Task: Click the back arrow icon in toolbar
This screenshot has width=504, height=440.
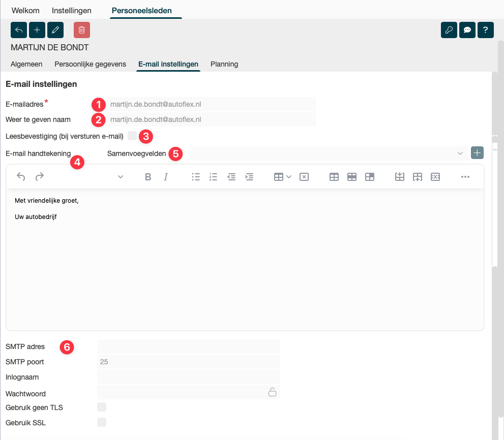Action: coord(19,30)
